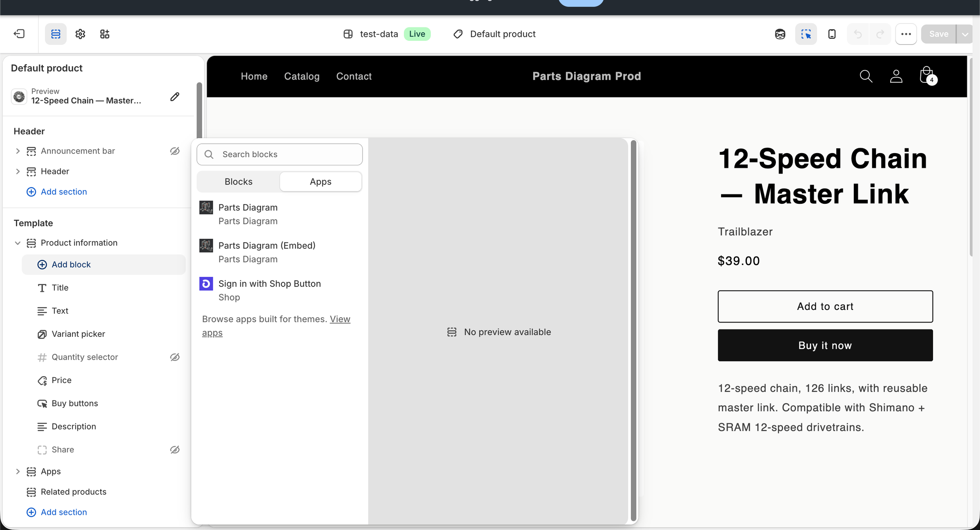
Task: Select the Text block row
Action: tap(104, 311)
